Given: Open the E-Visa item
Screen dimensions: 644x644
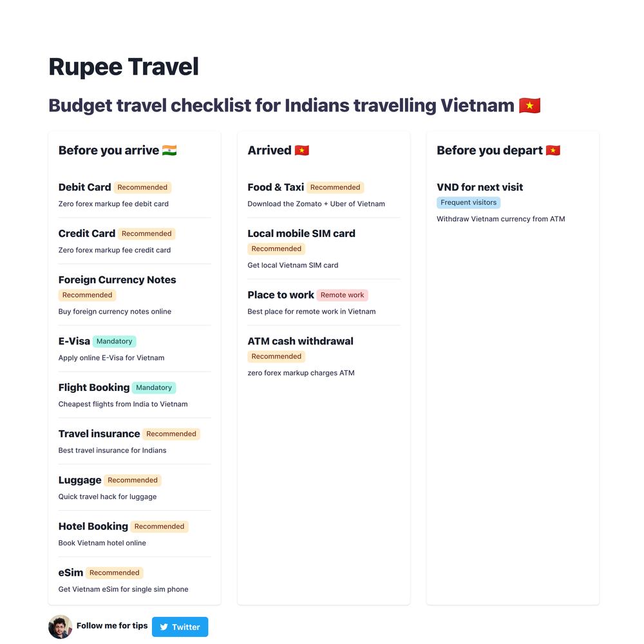Looking at the screenshot, I should 135,349.
